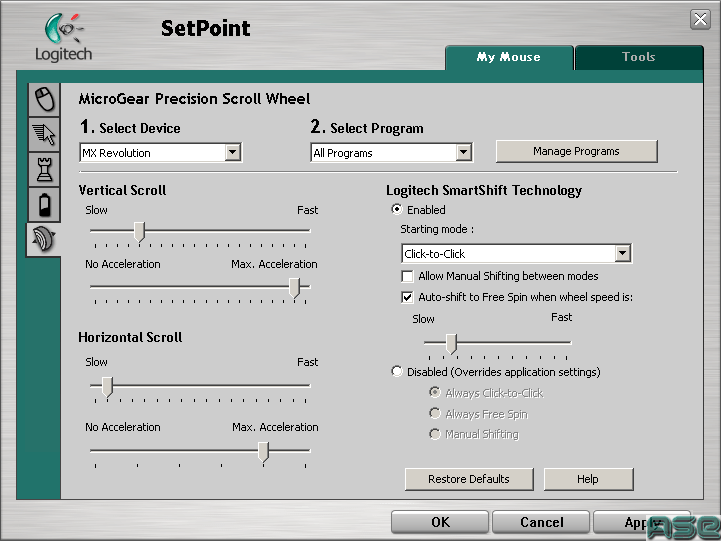Open the mouse buttons settings sidebar icon
The height and width of the screenshot is (541, 721).
tap(45, 99)
